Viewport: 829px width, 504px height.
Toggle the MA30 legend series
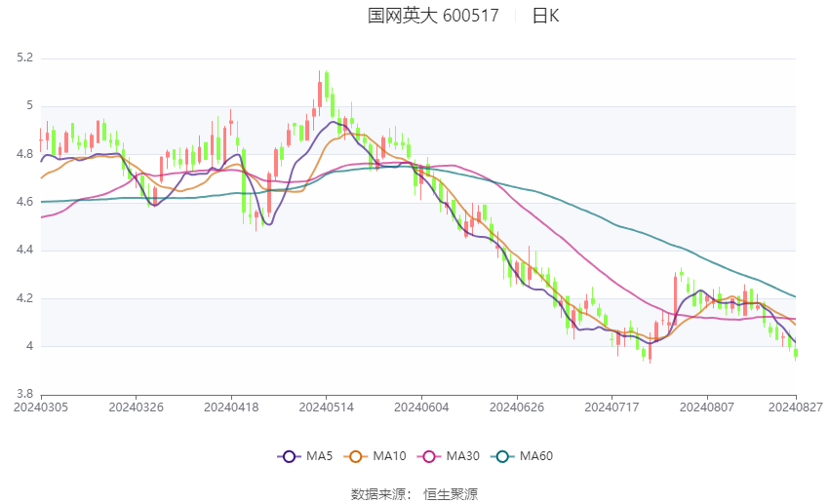(x=449, y=456)
